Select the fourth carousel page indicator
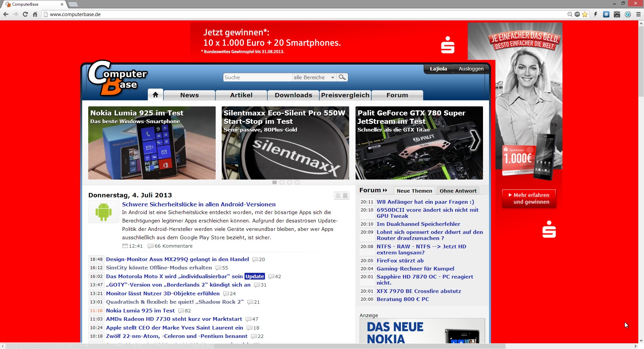Screen dimensions: 644x349 click(x=297, y=183)
